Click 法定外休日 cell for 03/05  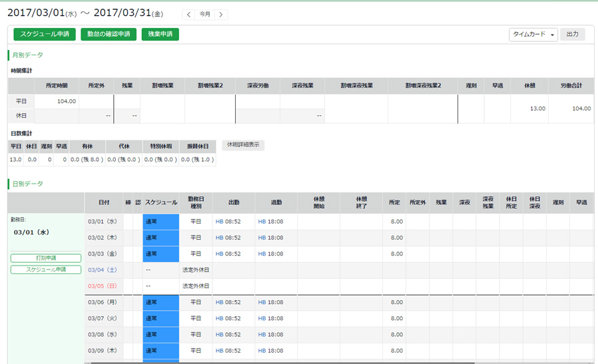[x=196, y=286]
